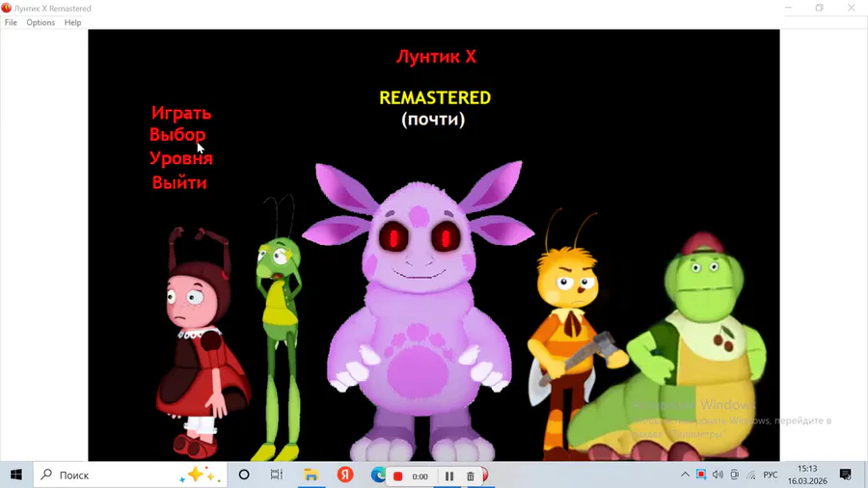Pause the screen recording

(448, 475)
